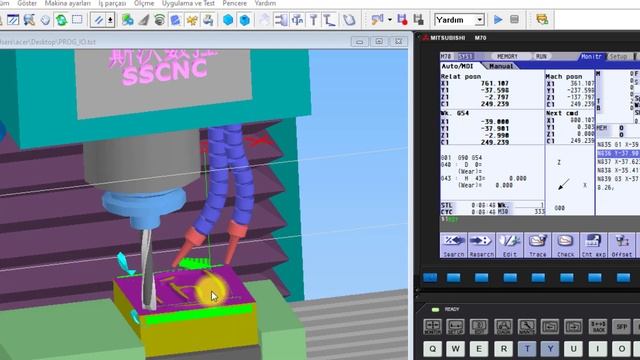Image resolution: width=640 pixels, height=360 pixels.
Task: Select highlighted N836 program line
Action: (x=618, y=153)
